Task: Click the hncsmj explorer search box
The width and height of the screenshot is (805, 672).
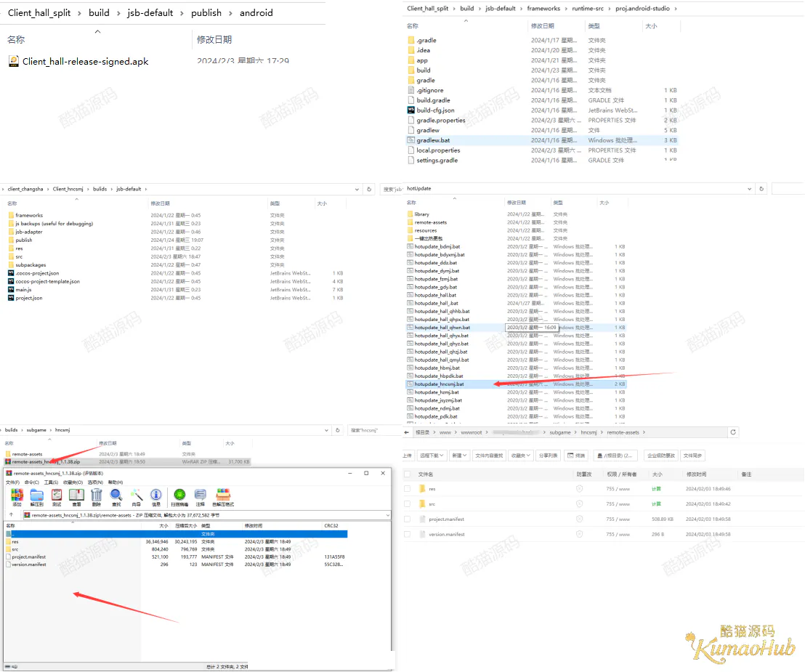Action: pyautogui.click(x=373, y=430)
